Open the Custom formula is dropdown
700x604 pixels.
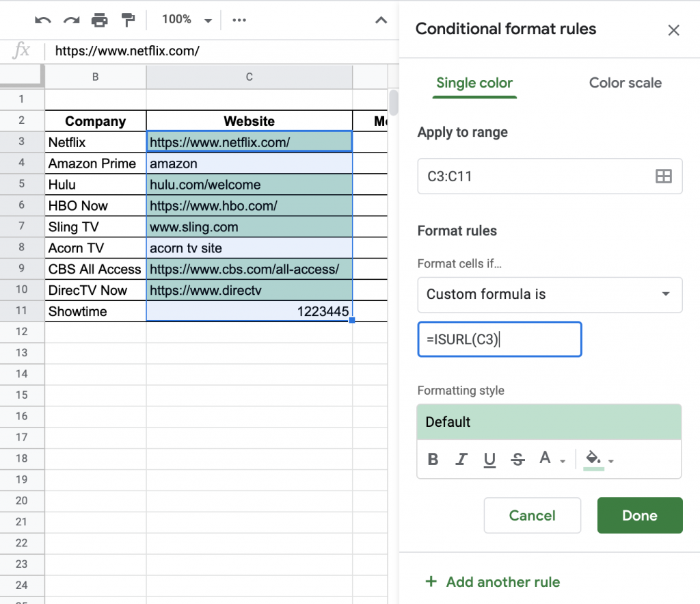[x=549, y=295]
